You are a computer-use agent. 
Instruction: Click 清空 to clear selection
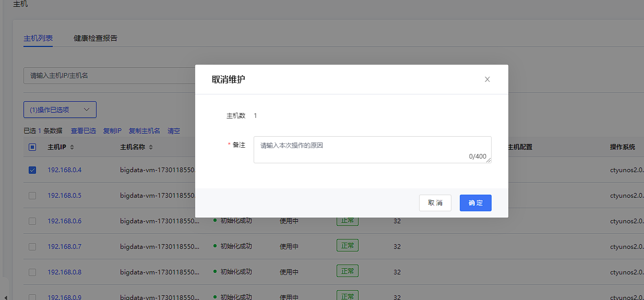point(174,131)
